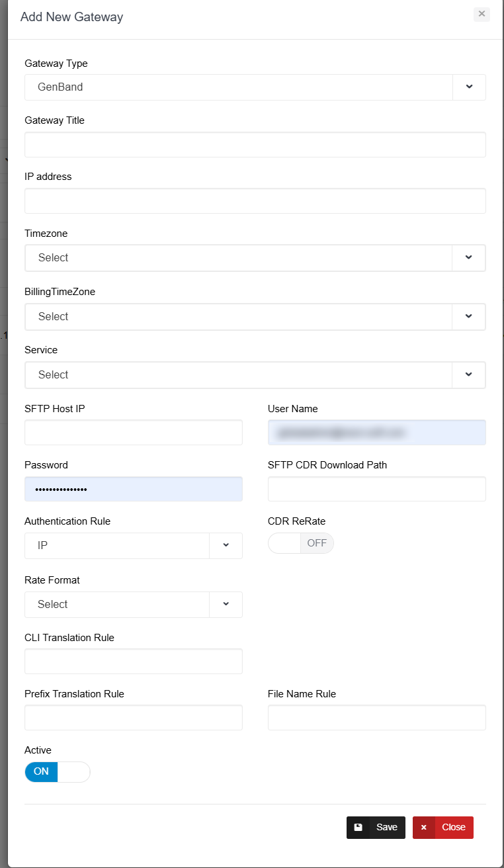Open Authentication Rule dropdown set to IP
The width and height of the screenshot is (504, 868).
(226, 545)
